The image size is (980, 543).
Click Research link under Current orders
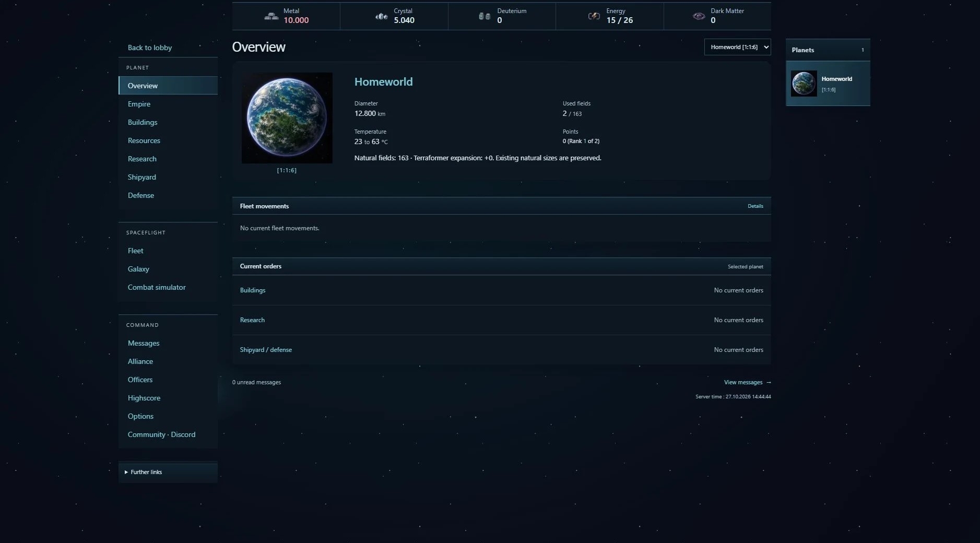(x=252, y=320)
